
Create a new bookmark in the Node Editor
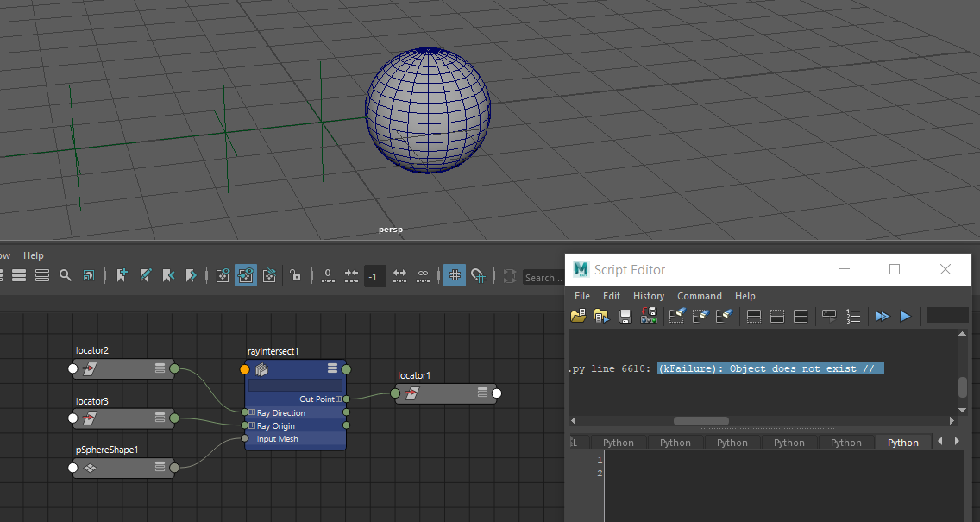122,275
